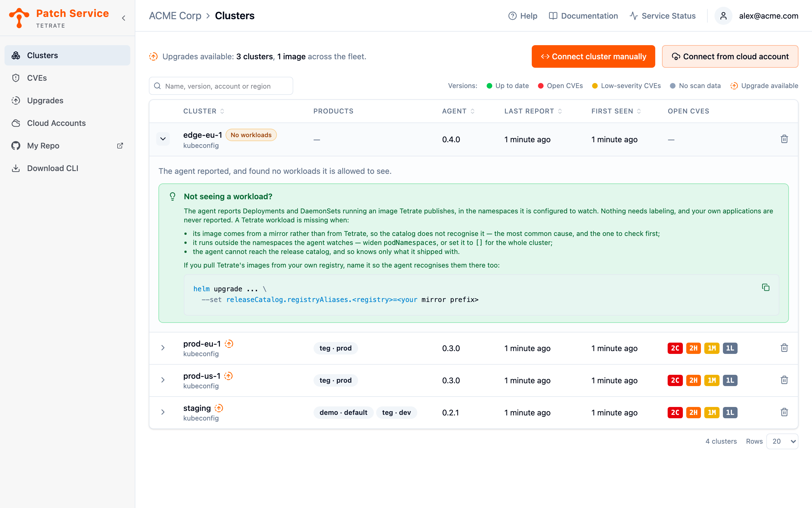
Task: Click the upgrade available icon next to prod-eu-1
Action: click(229, 344)
